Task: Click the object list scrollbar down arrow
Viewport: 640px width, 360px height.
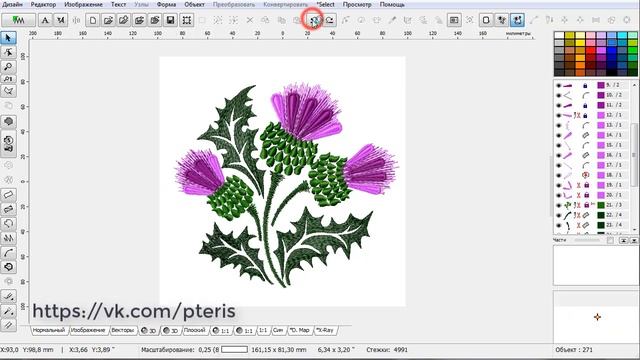Action: coord(635,230)
